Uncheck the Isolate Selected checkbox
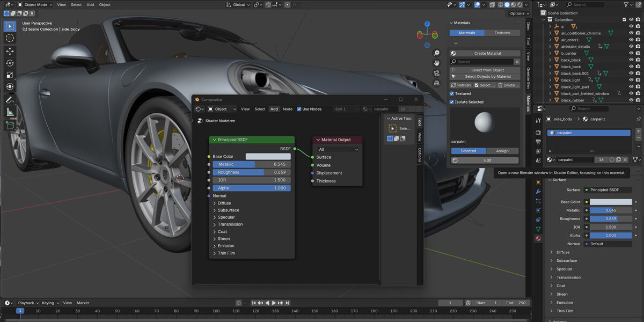The image size is (644, 322). (x=452, y=101)
